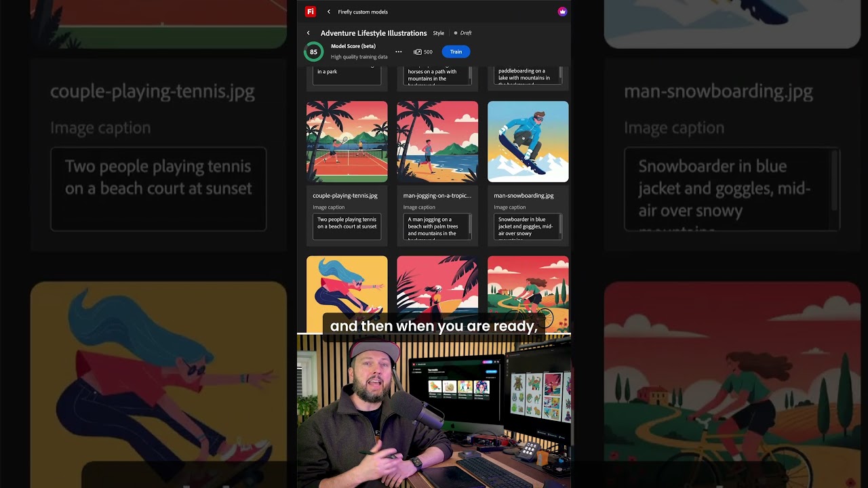Select the woman on sunset beach thumbnail
The image size is (868, 488).
[x=437, y=293]
